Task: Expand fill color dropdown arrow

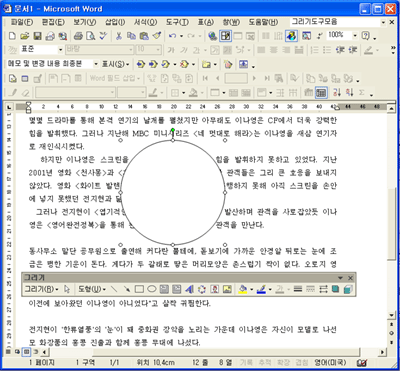Action: pos(251,289)
